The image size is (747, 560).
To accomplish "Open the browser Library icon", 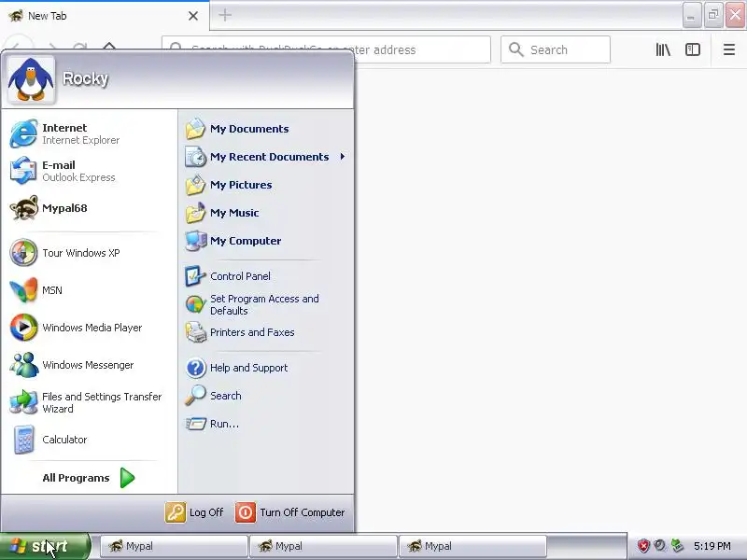I will click(663, 49).
